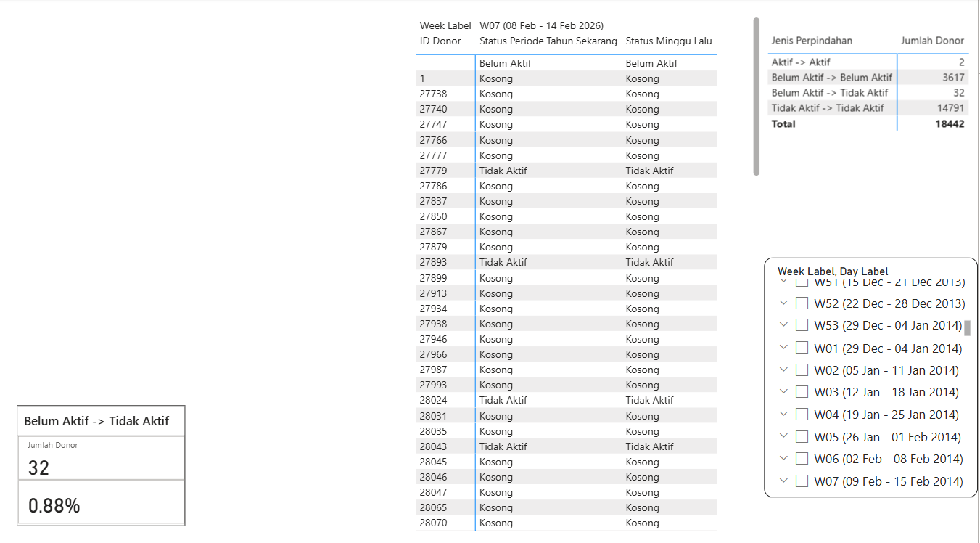Image resolution: width=980 pixels, height=543 pixels.
Task: Expand the W03 week chevron in slicer
Action: click(x=783, y=392)
